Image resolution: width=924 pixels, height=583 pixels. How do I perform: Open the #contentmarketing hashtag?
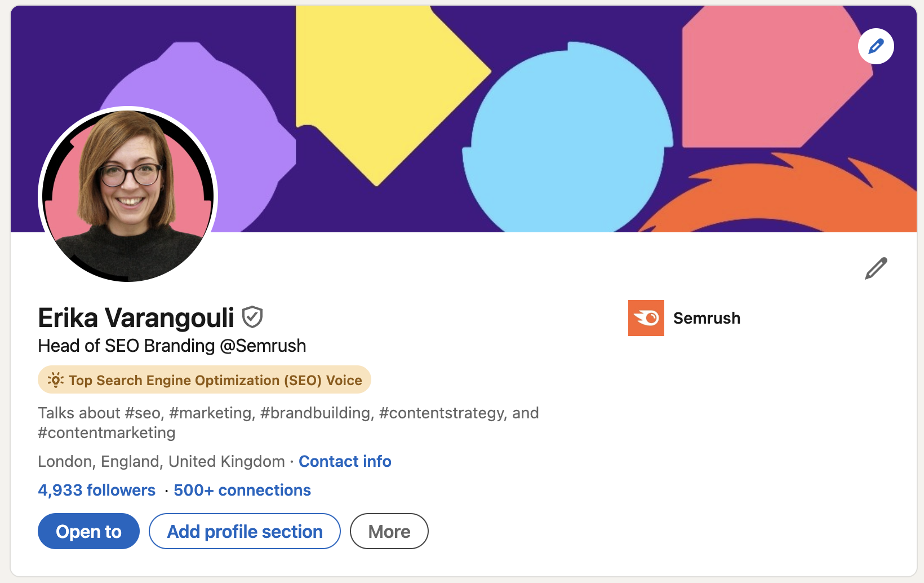tap(106, 432)
